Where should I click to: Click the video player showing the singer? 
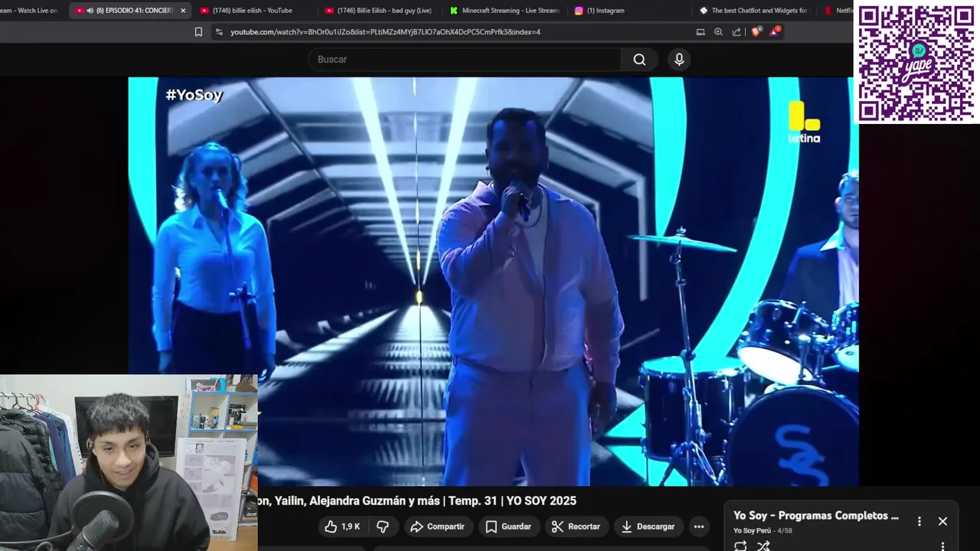tap(493, 281)
